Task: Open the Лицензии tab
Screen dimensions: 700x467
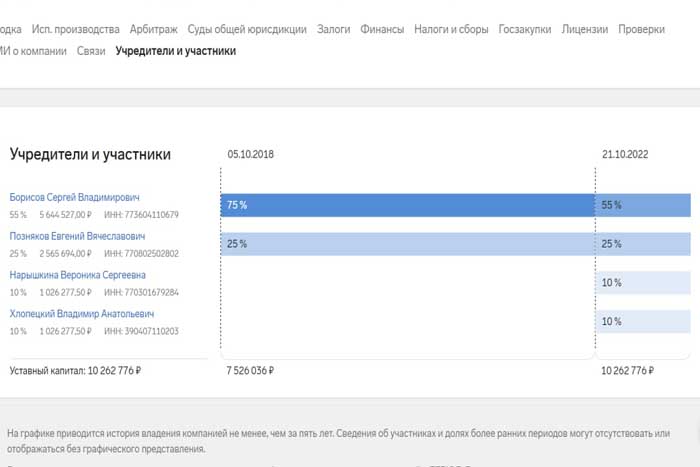Action: (x=584, y=30)
